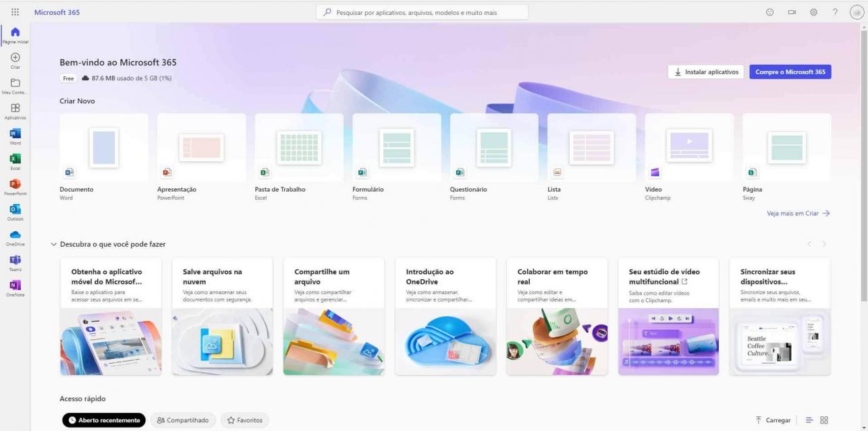868x431 pixels.
Task: Click Instalar aplicativos button
Action: coord(706,72)
